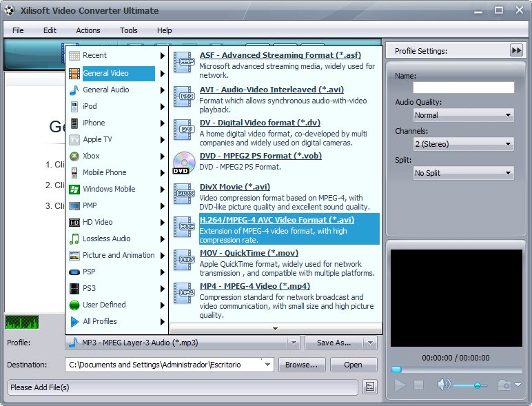Click the DVD disc icon
This screenshot has height=406, width=532.
[x=184, y=163]
